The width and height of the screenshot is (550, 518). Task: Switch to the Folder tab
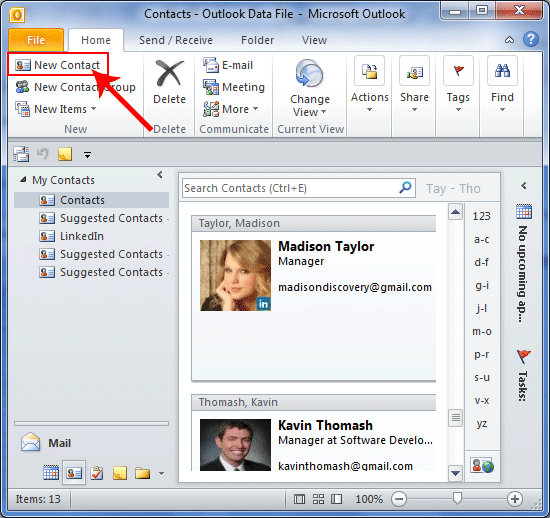click(x=257, y=40)
